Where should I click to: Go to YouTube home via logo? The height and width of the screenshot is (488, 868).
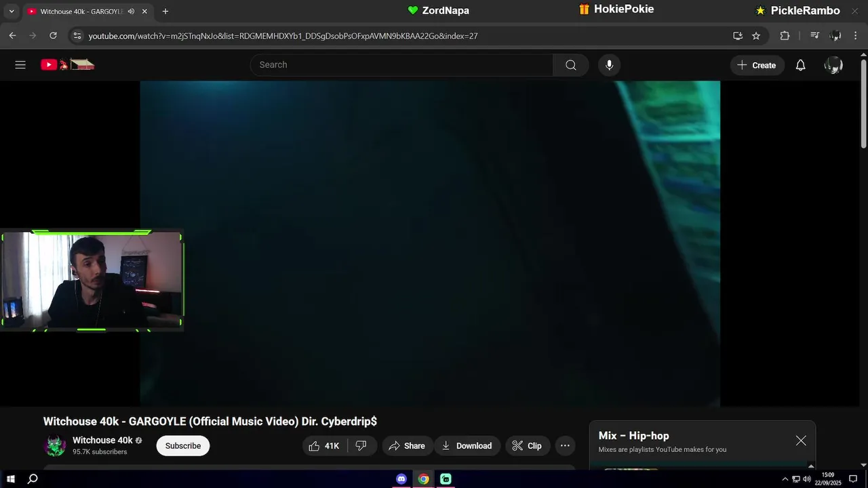point(67,65)
